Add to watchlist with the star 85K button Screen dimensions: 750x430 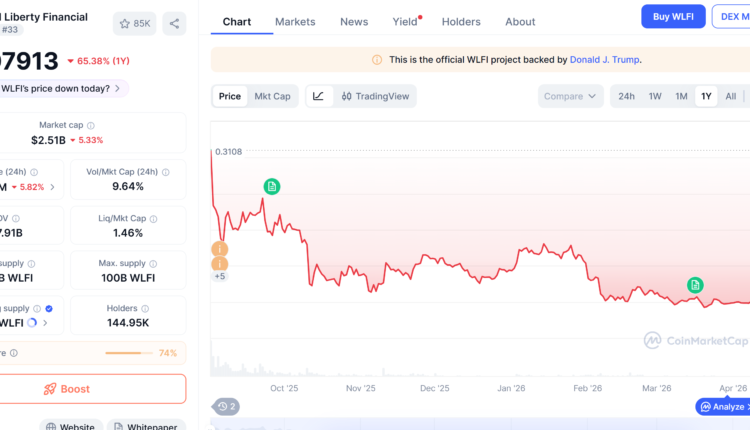(x=135, y=23)
